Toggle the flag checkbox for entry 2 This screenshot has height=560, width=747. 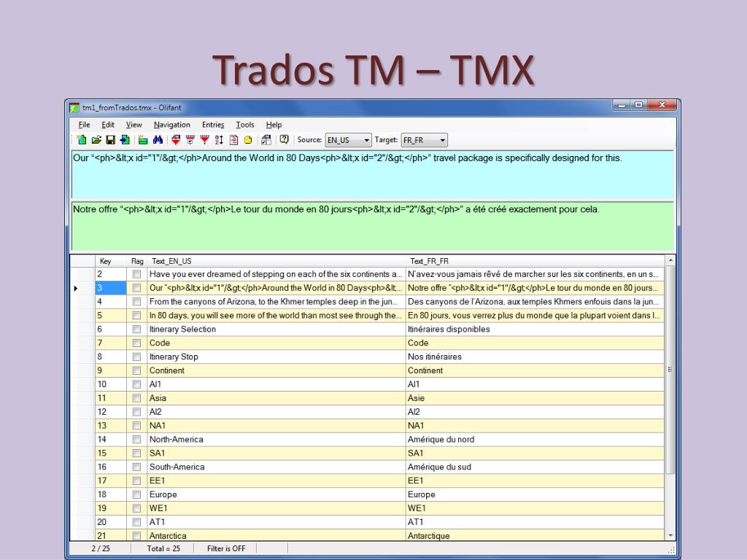coord(136,274)
